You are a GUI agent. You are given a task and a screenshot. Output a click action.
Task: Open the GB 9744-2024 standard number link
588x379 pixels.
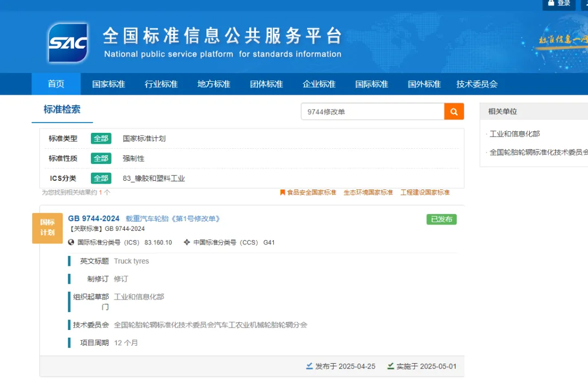(94, 218)
